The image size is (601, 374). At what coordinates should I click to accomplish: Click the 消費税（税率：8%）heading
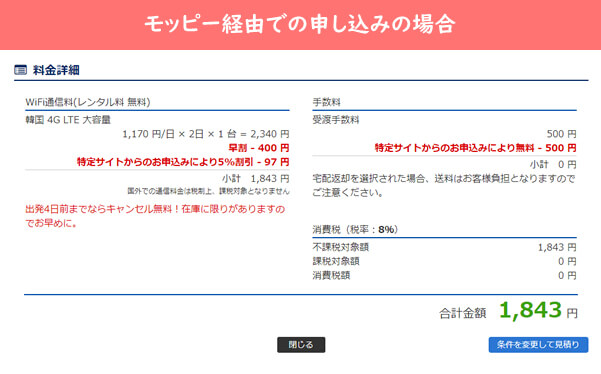355,230
